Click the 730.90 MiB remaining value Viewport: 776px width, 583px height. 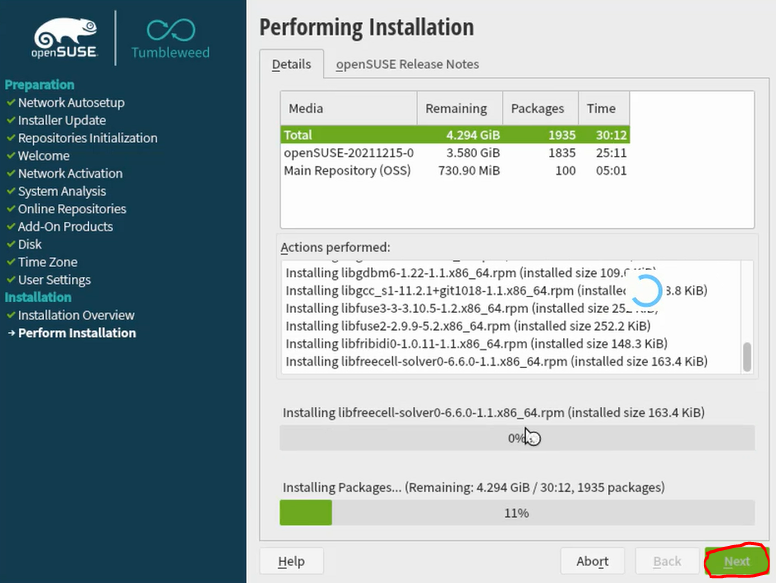tap(469, 171)
